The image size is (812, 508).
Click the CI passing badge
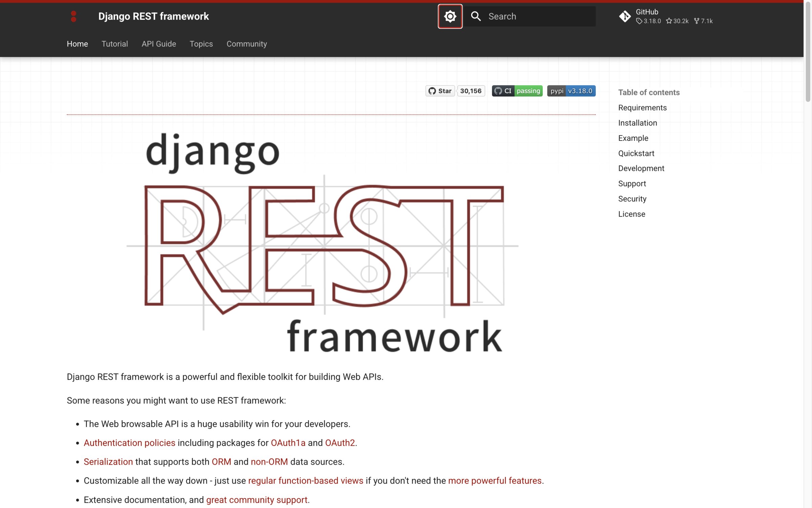point(517,91)
